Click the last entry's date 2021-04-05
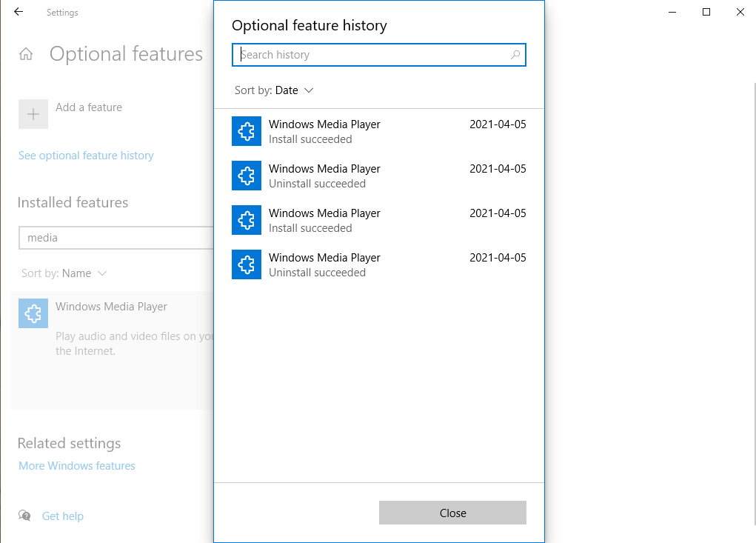Screen dimensions: 756x543 tap(498, 258)
